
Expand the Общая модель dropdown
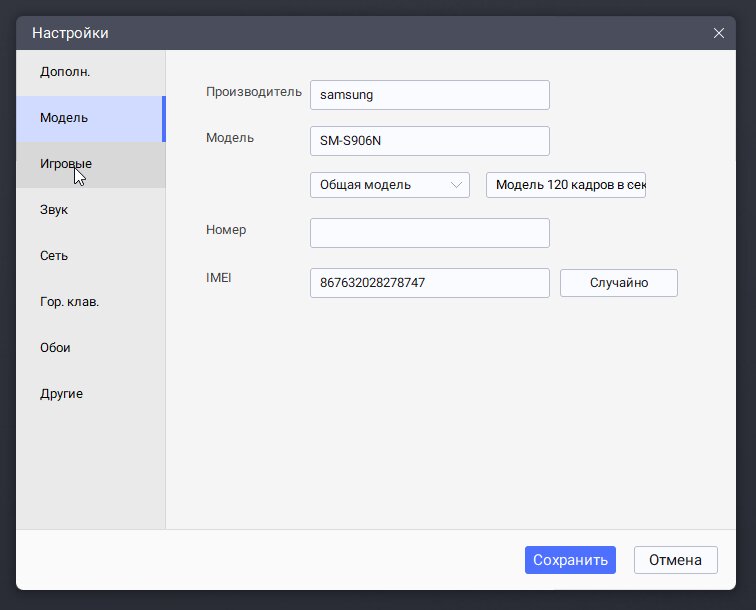[x=390, y=185]
